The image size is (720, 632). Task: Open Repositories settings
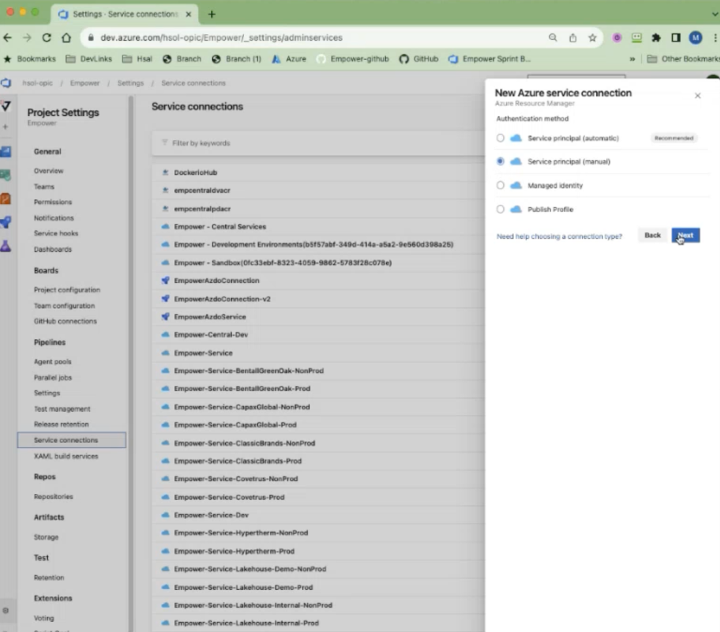[x=53, y=497]
